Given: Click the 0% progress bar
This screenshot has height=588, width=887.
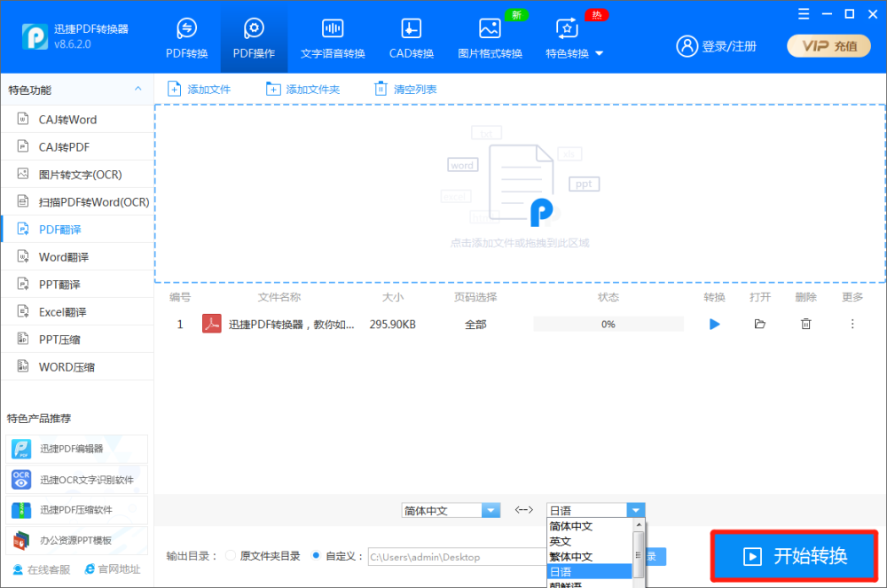Looking at the screenshot, I should pyautogui.click(x=608, y=324).
